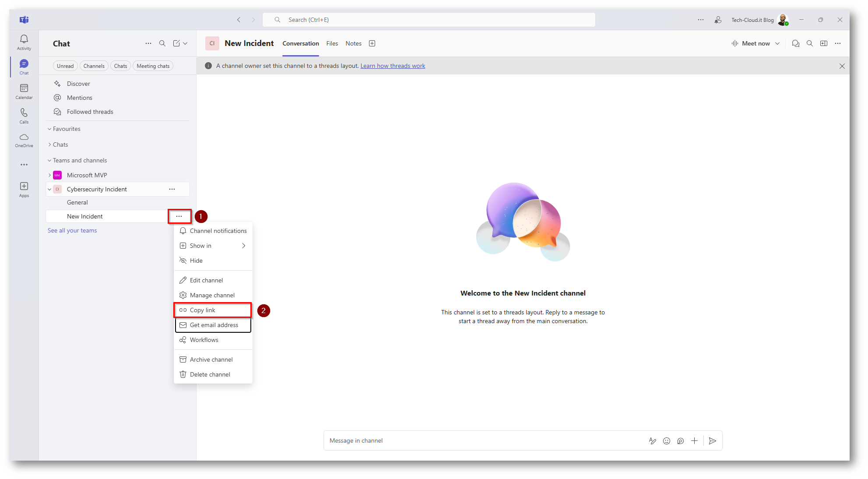Click See all your teams link
The image size is (868, 479).
(x=72, y=230)
